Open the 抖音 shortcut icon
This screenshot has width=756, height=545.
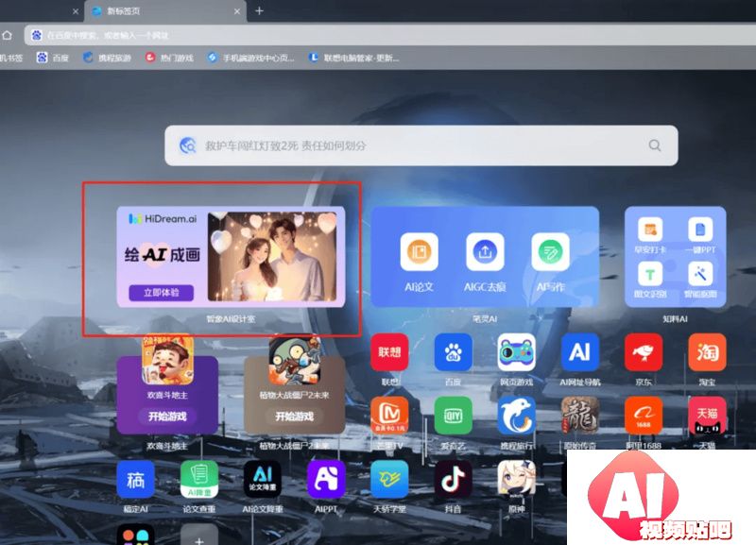(x=453, y=479)
